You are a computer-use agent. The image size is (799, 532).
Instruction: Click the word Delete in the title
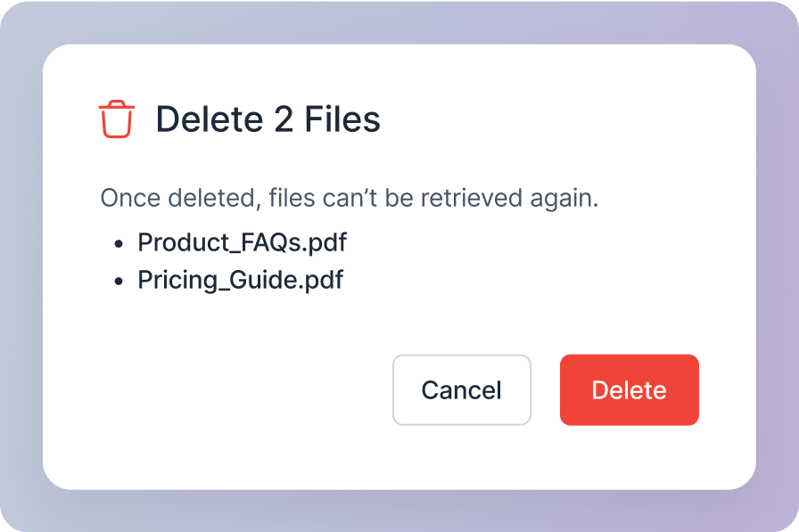[210, 119]
